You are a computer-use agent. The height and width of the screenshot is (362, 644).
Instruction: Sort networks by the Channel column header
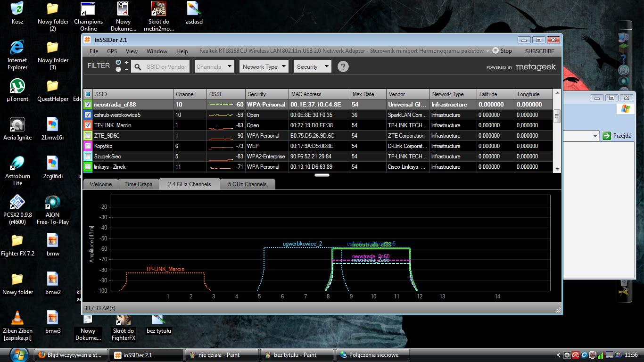[190, 94]
